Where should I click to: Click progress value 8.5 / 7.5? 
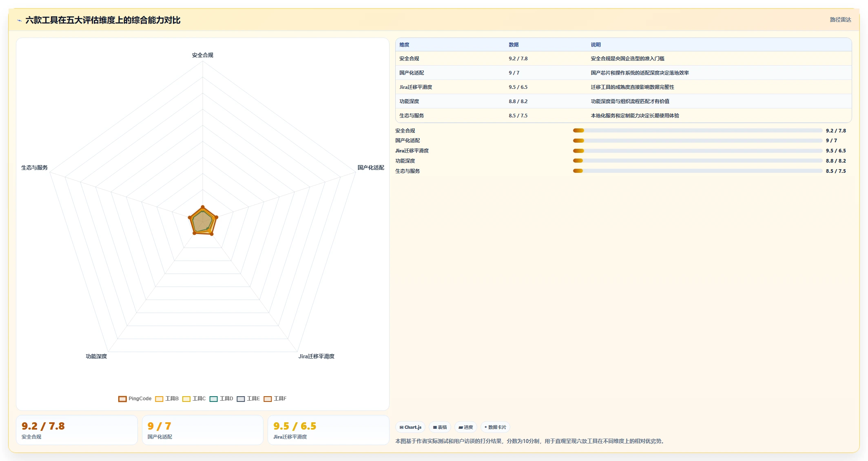tap(836, 171)
